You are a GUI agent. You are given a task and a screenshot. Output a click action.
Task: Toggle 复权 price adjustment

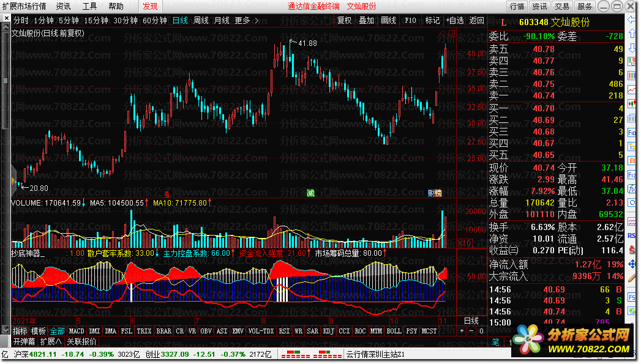point(344,20)
